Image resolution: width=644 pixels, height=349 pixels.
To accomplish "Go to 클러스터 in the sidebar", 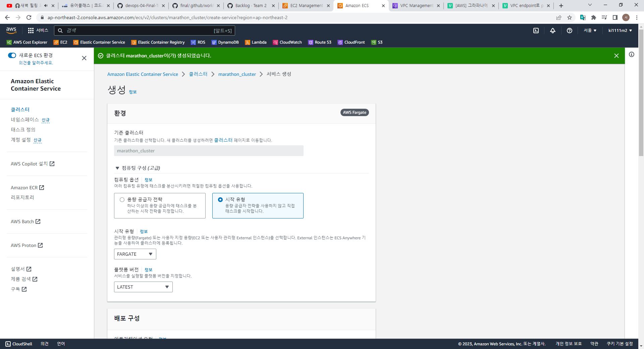I will click(20, 109).
